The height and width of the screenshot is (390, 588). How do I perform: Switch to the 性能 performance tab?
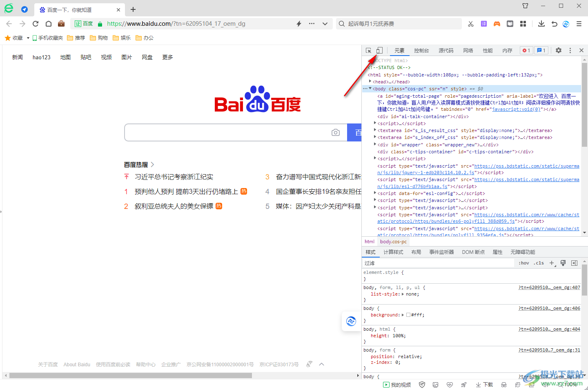pos(488,50)
